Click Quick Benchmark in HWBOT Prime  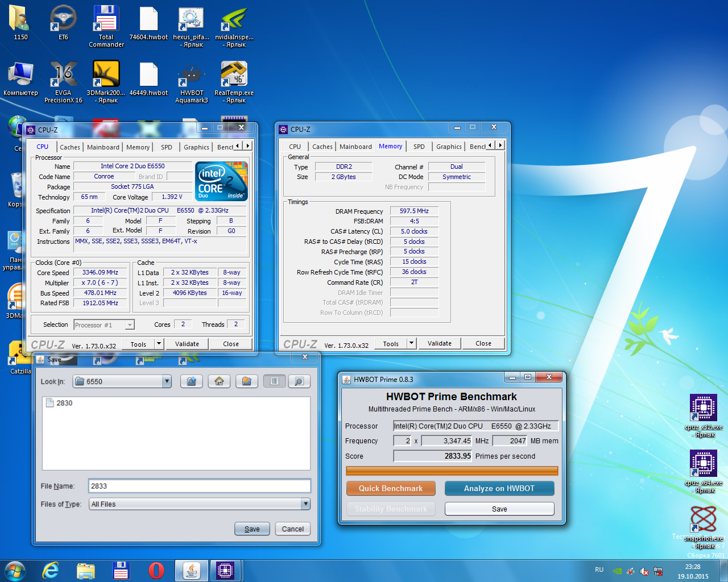[391, 488]
